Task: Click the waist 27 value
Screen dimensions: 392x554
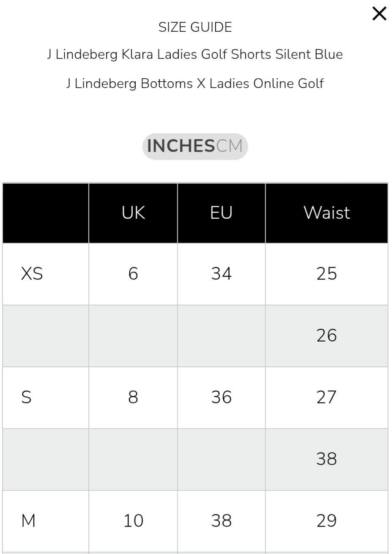Action: coord(326,397)
